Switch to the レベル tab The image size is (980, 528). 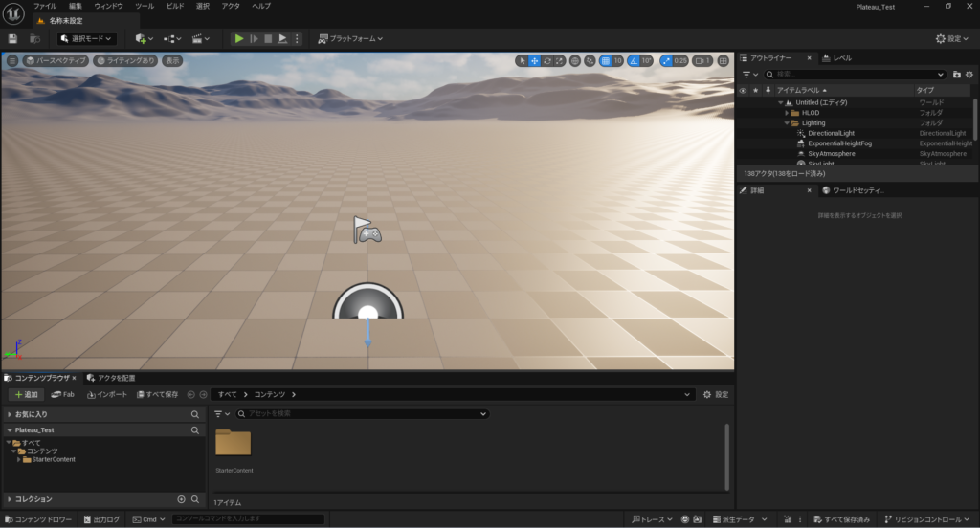tap(841, 57)
